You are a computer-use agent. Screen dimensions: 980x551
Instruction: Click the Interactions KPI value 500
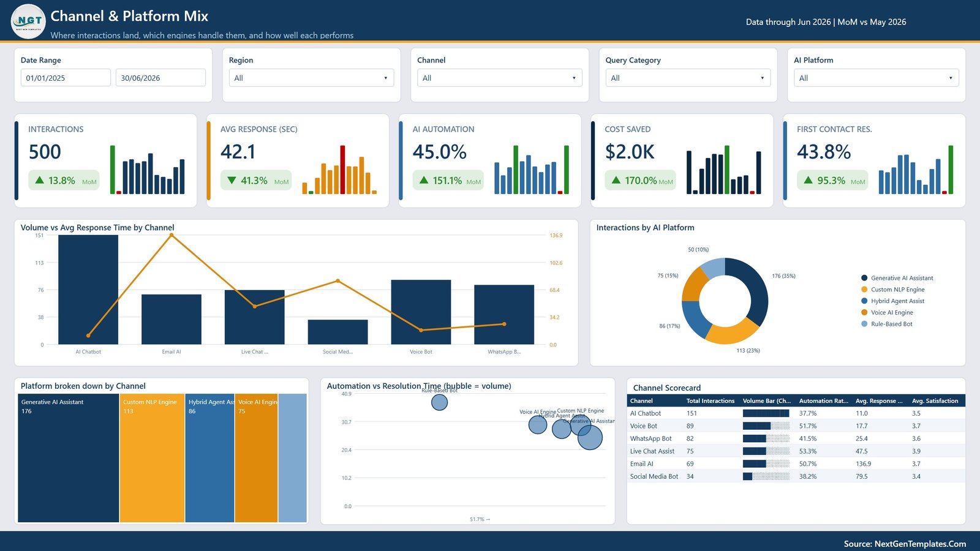coord(45,152)
